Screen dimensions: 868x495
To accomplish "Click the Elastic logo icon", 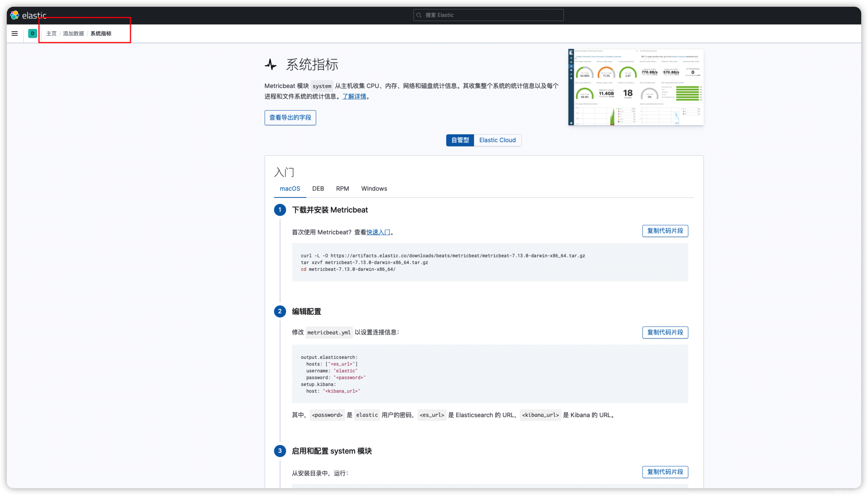I will tap(15, 15).
